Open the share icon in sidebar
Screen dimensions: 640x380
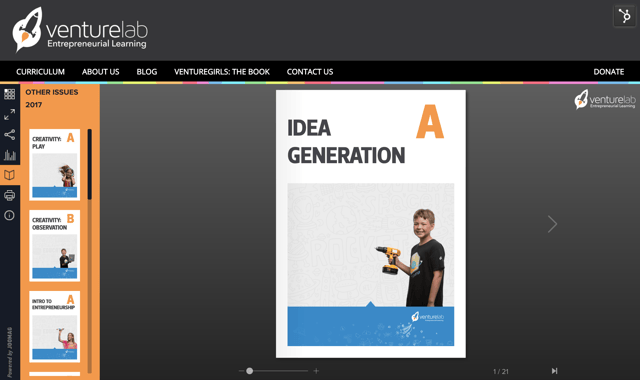click(9, 135)
